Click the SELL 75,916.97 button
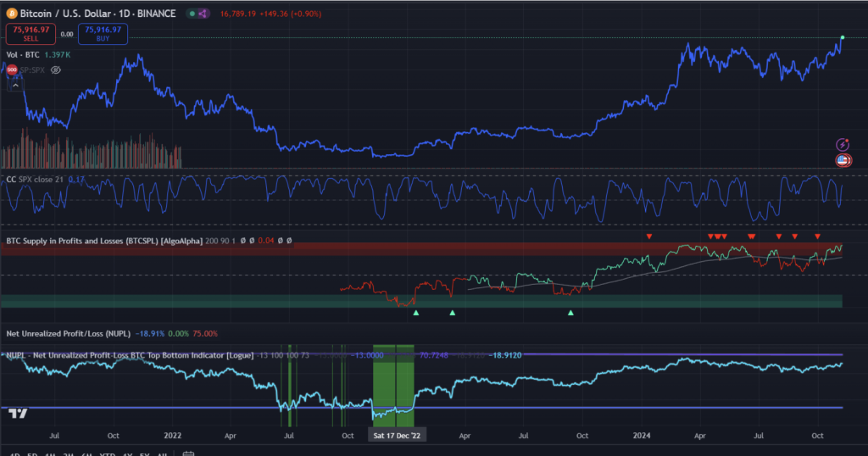The width and height of the screenshot is (868, 456). [x=31, y=34]
